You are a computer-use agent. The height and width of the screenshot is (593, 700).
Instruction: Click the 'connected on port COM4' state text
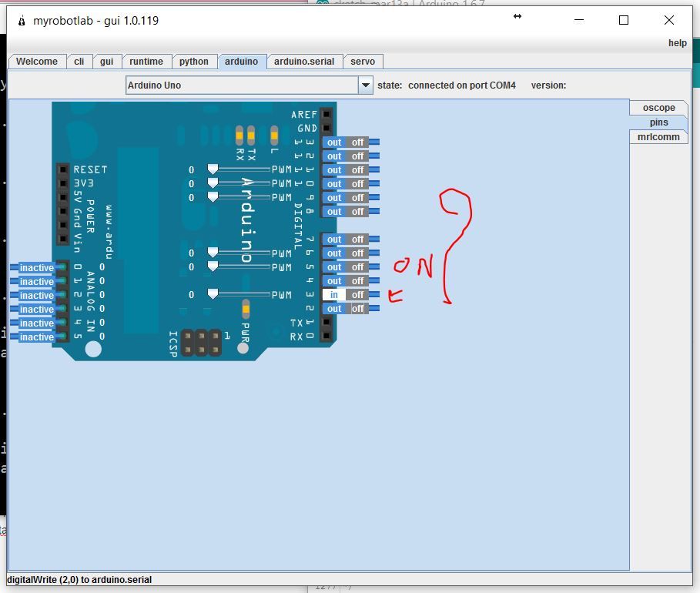point(461,85)
